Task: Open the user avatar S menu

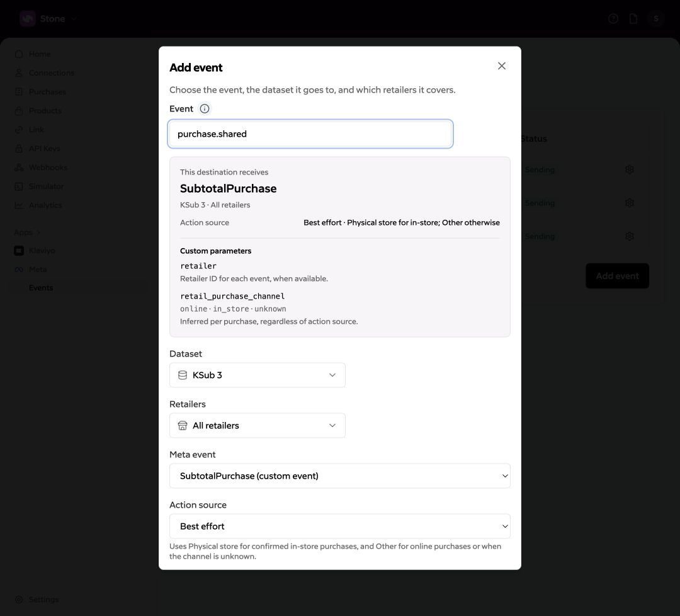Action: point(655,19)
